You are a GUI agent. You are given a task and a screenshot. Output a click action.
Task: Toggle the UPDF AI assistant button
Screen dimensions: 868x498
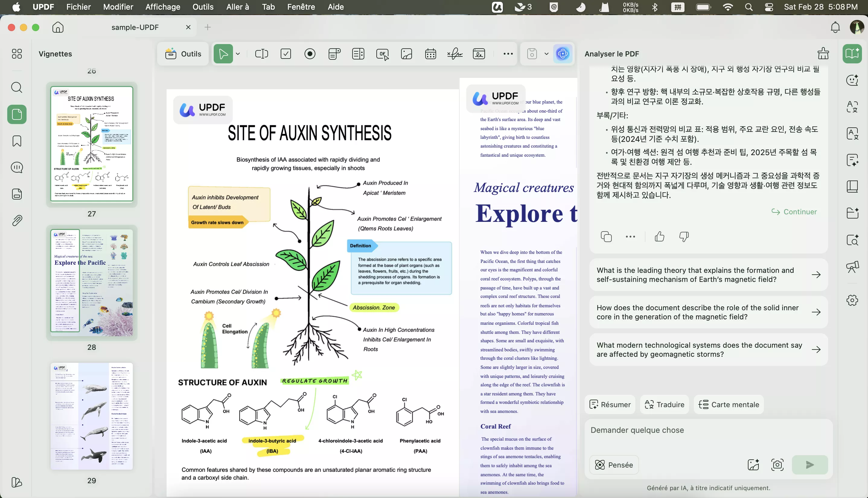tap(563, 54)
